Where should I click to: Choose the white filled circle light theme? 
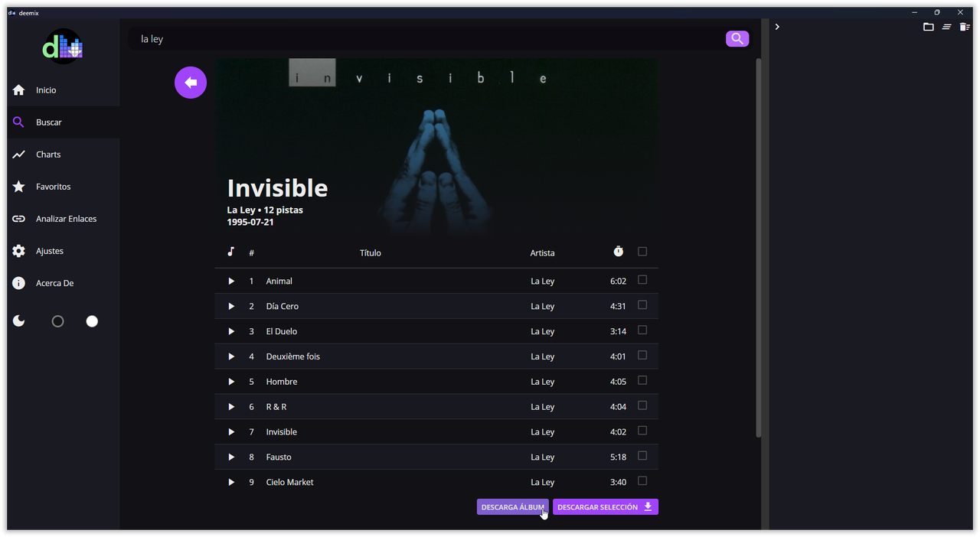pyautogui.click(x=92, y=321)
